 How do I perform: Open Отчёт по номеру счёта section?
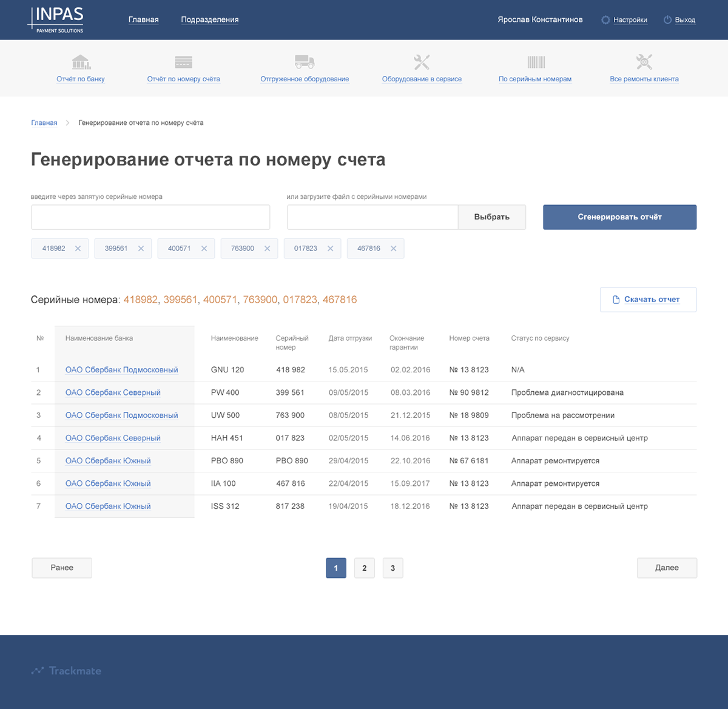(x=183, y=79)
